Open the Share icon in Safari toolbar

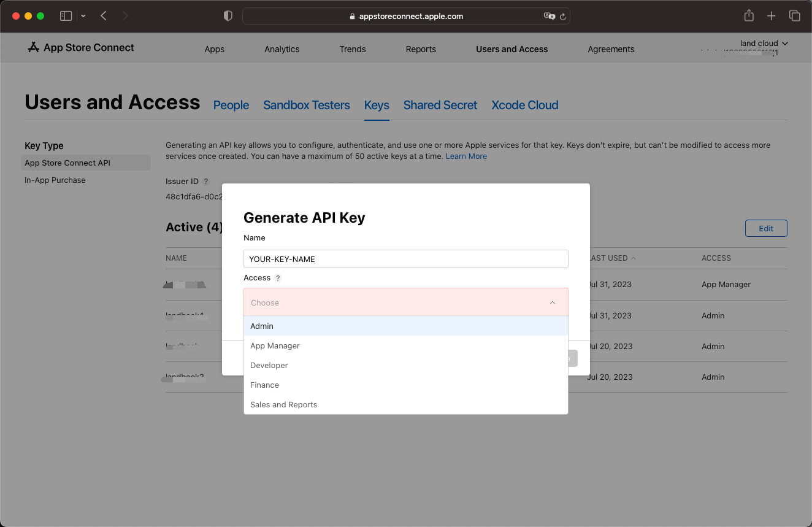(749, 16)
